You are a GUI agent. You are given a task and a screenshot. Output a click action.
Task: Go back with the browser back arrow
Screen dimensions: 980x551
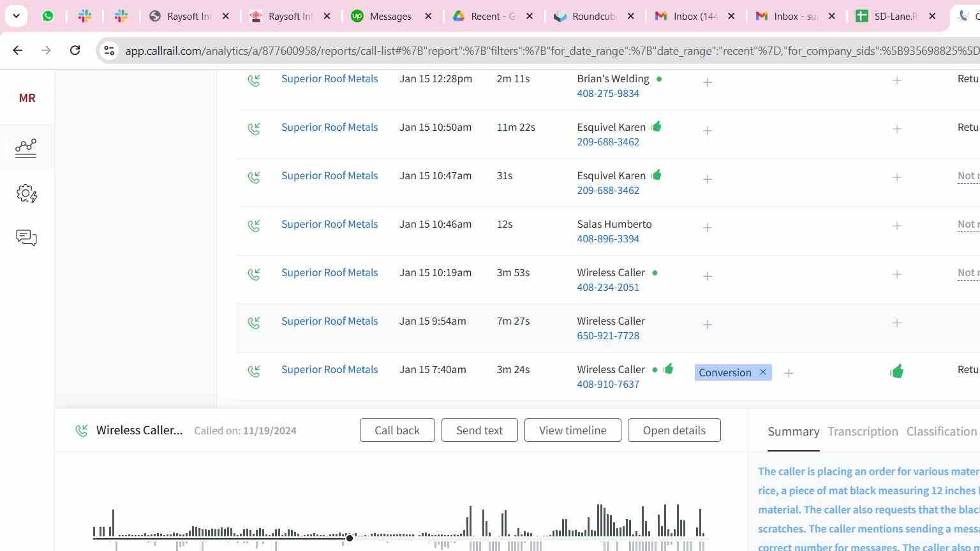pos(17,50)
